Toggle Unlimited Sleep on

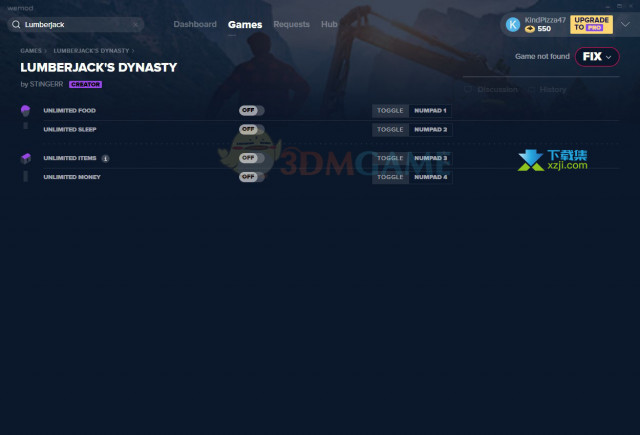(251, 129)
